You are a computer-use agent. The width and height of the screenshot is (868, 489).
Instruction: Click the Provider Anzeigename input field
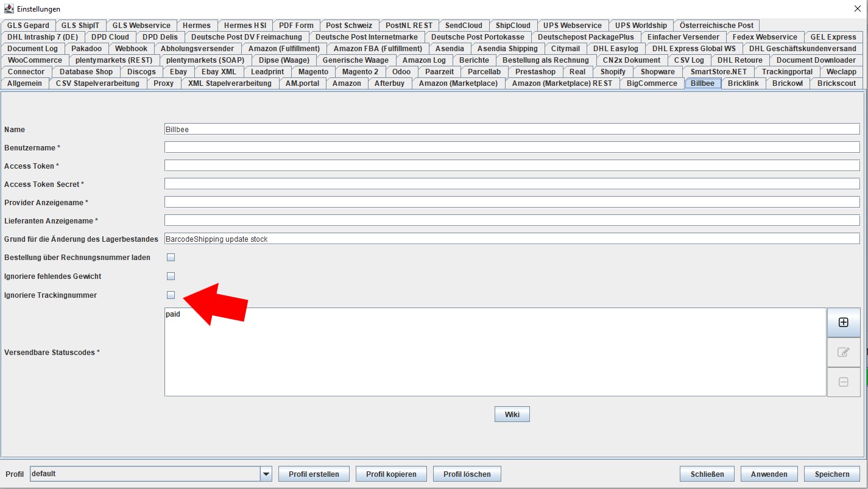pyautogui.click(x=512, y=202)
